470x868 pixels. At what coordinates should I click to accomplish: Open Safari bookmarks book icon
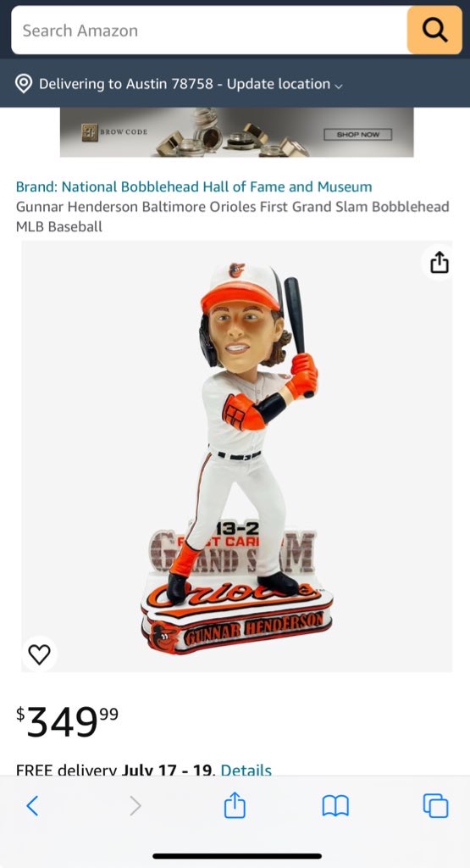[335, 806]
